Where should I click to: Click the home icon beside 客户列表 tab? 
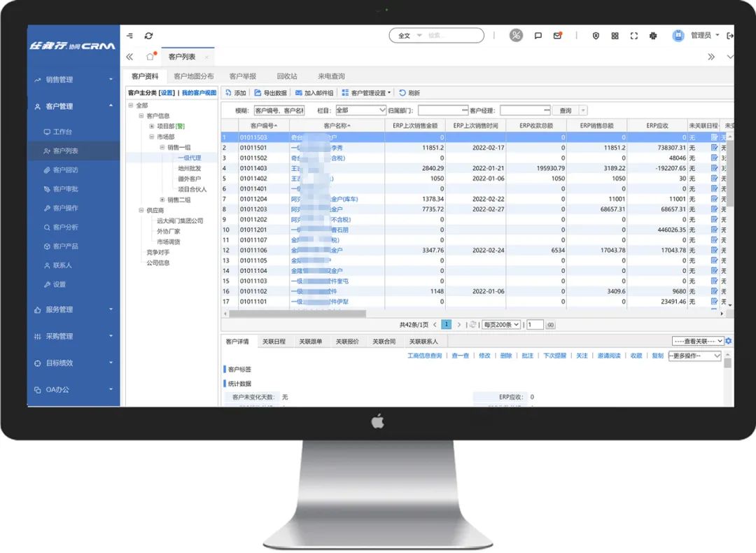tap(150, 57)
